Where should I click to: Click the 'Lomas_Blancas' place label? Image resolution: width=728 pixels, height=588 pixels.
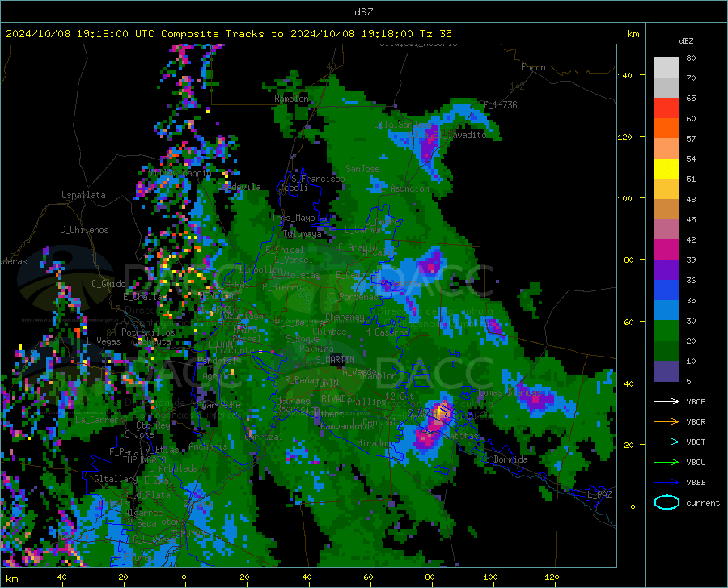pos(510,392)
